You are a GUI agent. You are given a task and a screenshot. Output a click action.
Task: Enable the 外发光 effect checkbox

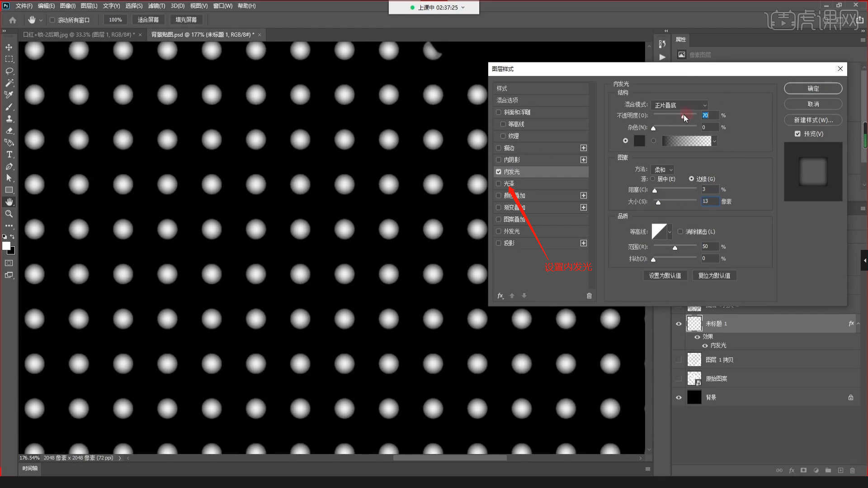point(499,231)
